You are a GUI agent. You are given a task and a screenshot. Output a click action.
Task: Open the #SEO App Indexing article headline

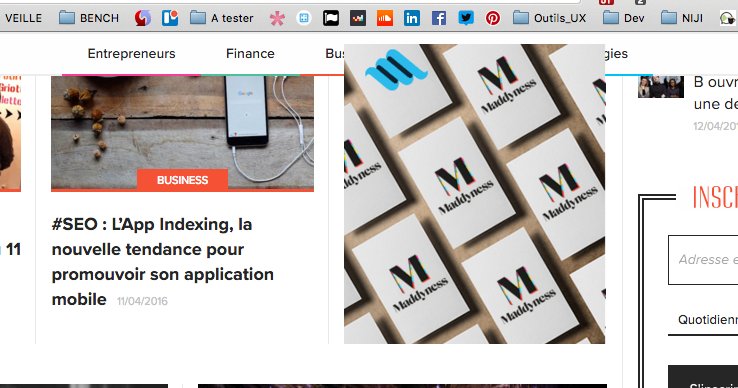(x=162, y=261)
